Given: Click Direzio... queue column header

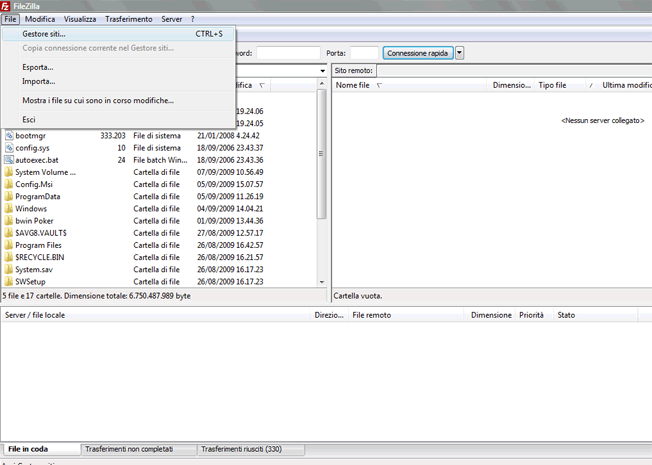Looking at the screenshot, I should 329,315.
